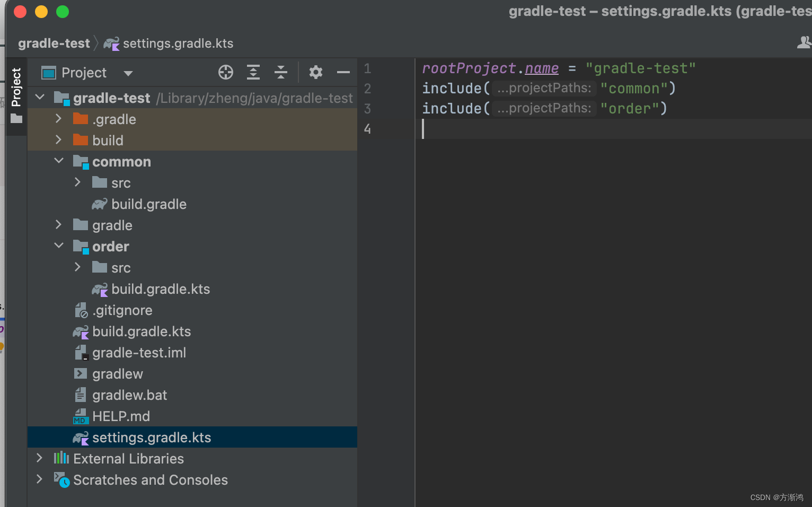
Task: Click the HELP.md markdown file icon
Action: pyautogui.click(x=81, y=416)
